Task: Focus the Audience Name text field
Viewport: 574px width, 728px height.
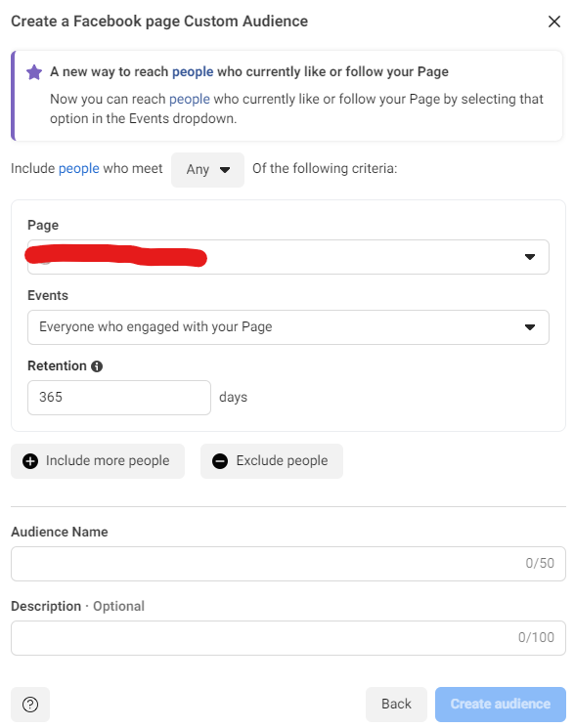Action: [288, 564]
